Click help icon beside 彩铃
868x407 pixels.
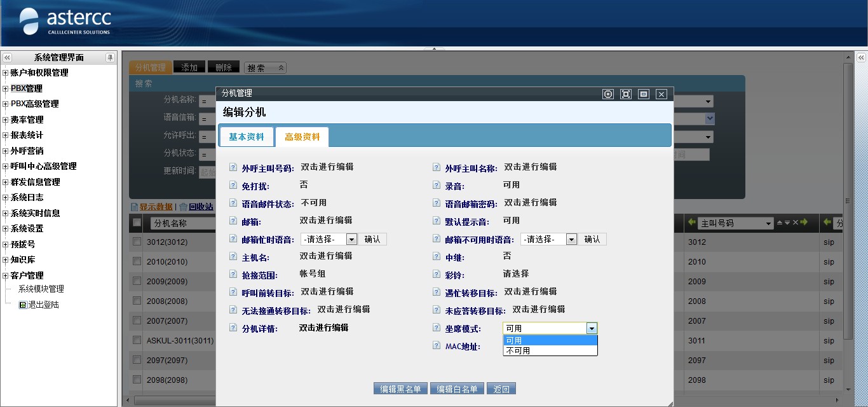(x=437, y=275)
